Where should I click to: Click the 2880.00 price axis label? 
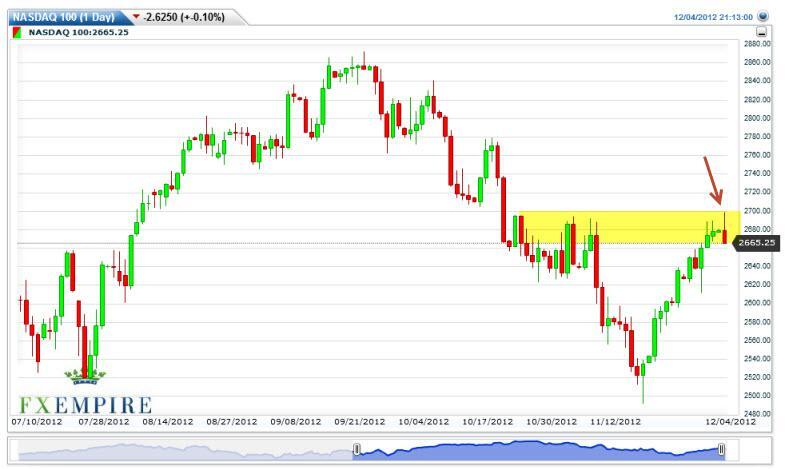tap(757, 44)
